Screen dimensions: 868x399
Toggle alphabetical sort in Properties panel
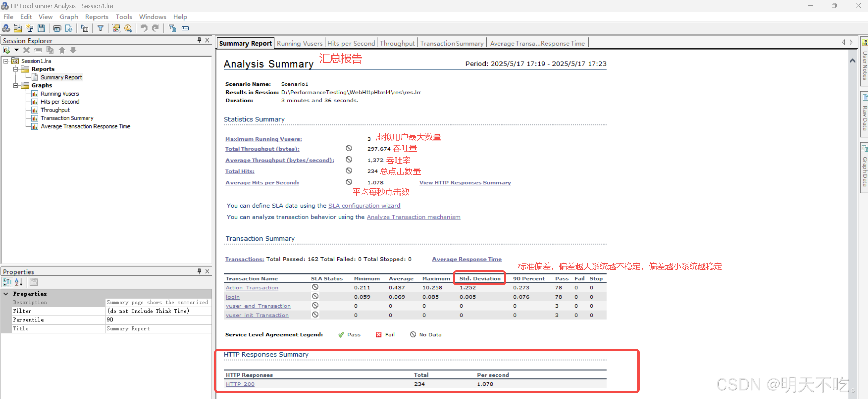pos(19,282)
